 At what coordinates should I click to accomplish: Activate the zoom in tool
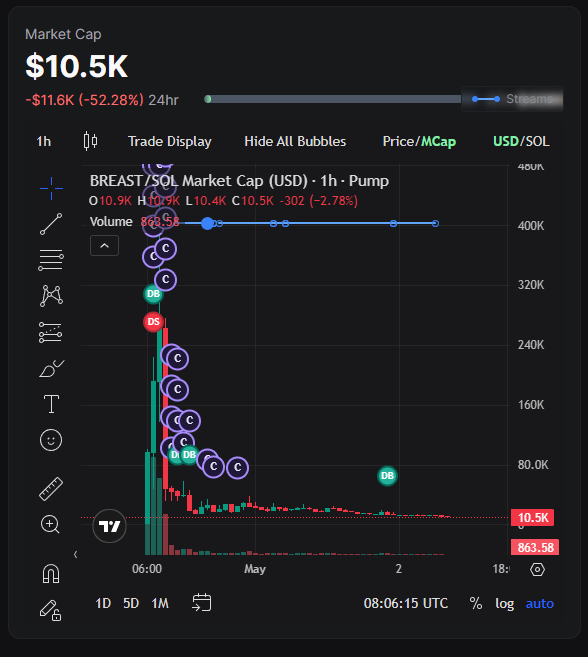click(50, 524)
